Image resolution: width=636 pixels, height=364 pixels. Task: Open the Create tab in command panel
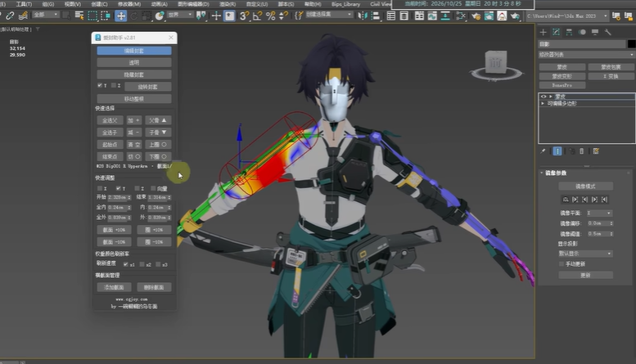pyautogui.click(x=544, y=32)
